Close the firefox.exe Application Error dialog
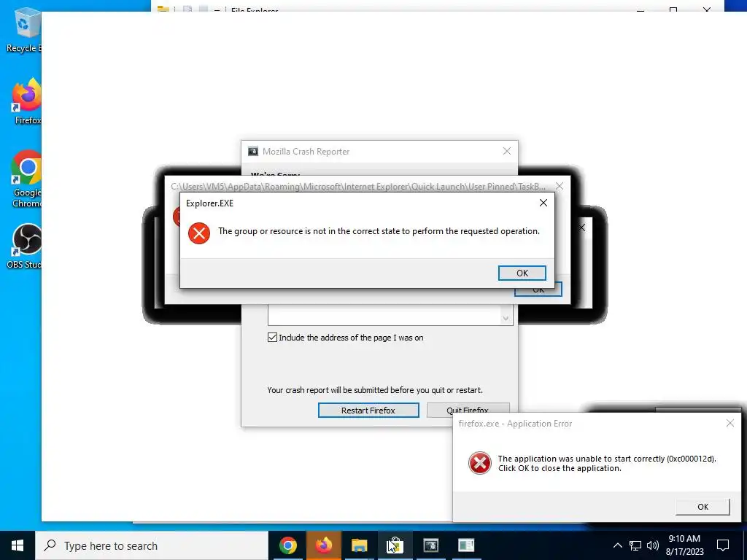The height and width of the screenshot is (560, 747). (x=729, y=423)
